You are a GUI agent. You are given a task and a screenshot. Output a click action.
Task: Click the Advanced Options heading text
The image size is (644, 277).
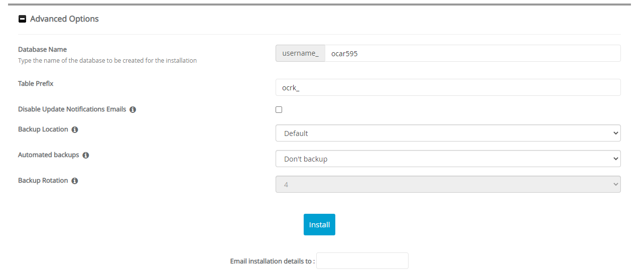tap(64, 19)
